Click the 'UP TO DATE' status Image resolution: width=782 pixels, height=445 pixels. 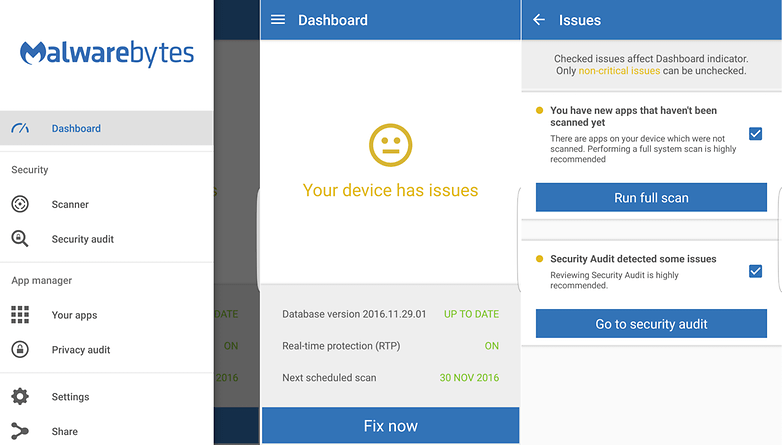pyautogui.click(x=471, y=314)
